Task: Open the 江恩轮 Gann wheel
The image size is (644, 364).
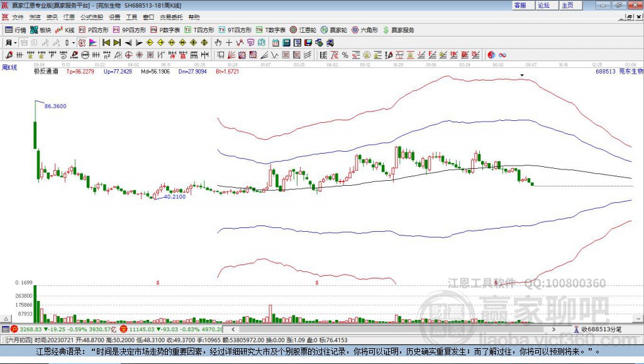Action: click(x=303, y=30)
